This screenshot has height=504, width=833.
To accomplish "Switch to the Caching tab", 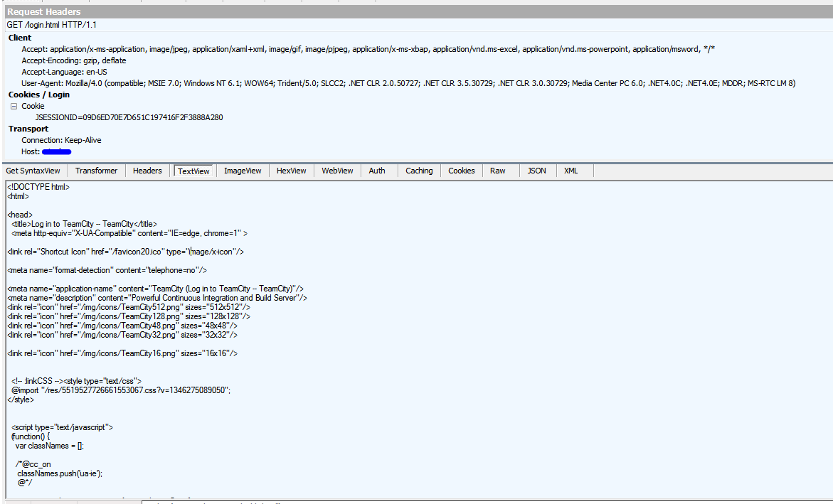I will click(x=419, y=171).
